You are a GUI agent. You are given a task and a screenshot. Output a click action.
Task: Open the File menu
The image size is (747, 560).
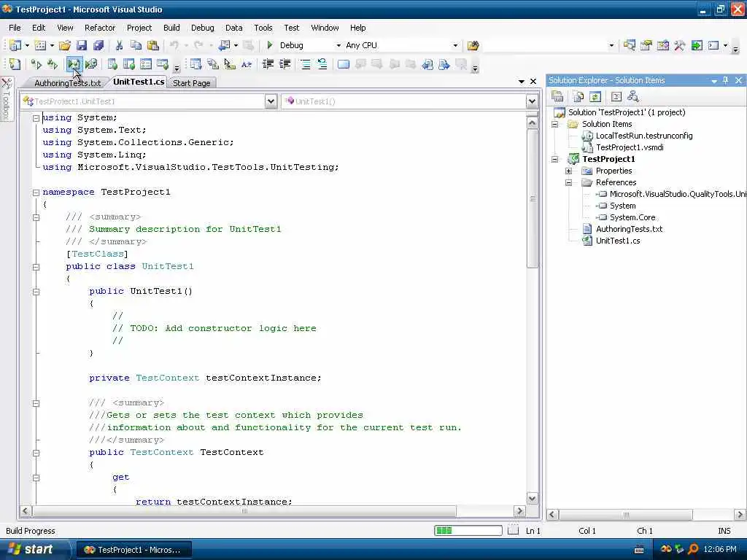point(15,28)
